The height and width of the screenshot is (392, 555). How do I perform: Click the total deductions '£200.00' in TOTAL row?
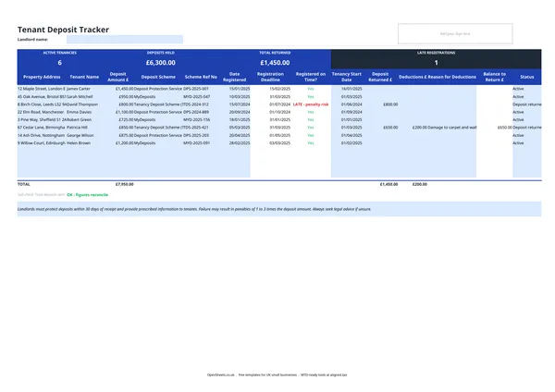pos(420,184)
